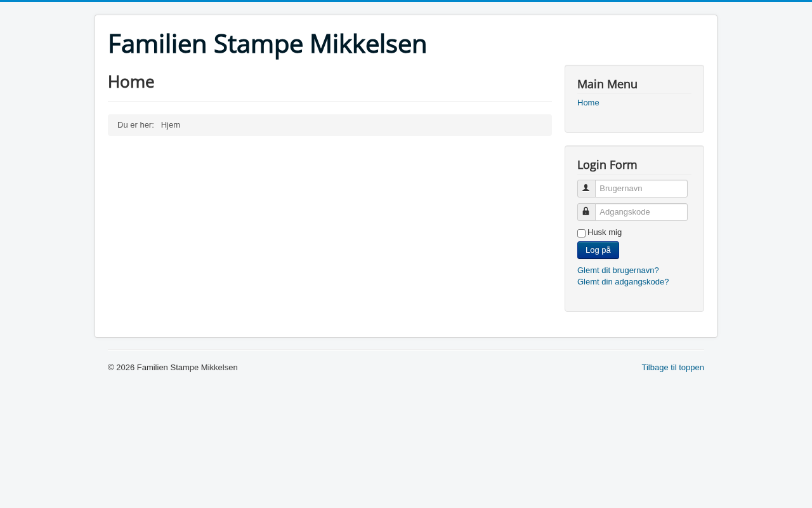Click the lock icon beside Adgangskode field

point(586,212)
